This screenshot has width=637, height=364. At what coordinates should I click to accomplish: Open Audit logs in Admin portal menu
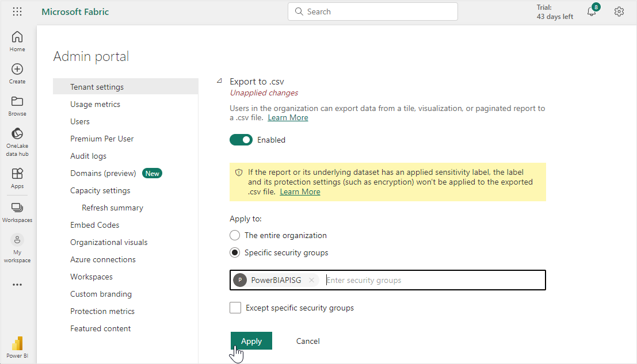click(x=88, y=156)
